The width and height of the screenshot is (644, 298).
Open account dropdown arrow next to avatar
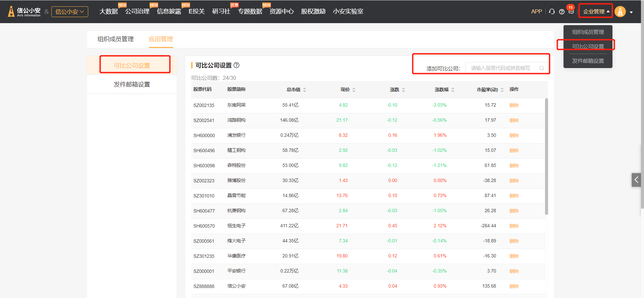coord(631,12)
